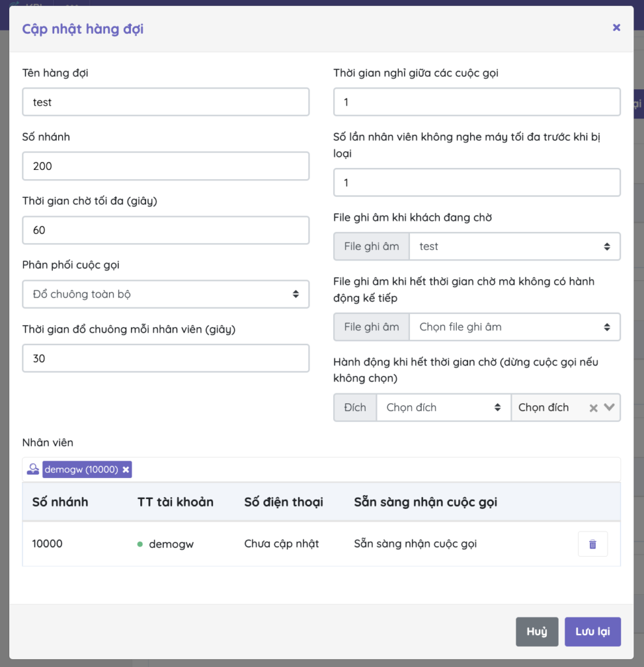Click the Thời gian đổ chuông field
Viewport: 644px width, 667px height.
[x=166, y=358]
